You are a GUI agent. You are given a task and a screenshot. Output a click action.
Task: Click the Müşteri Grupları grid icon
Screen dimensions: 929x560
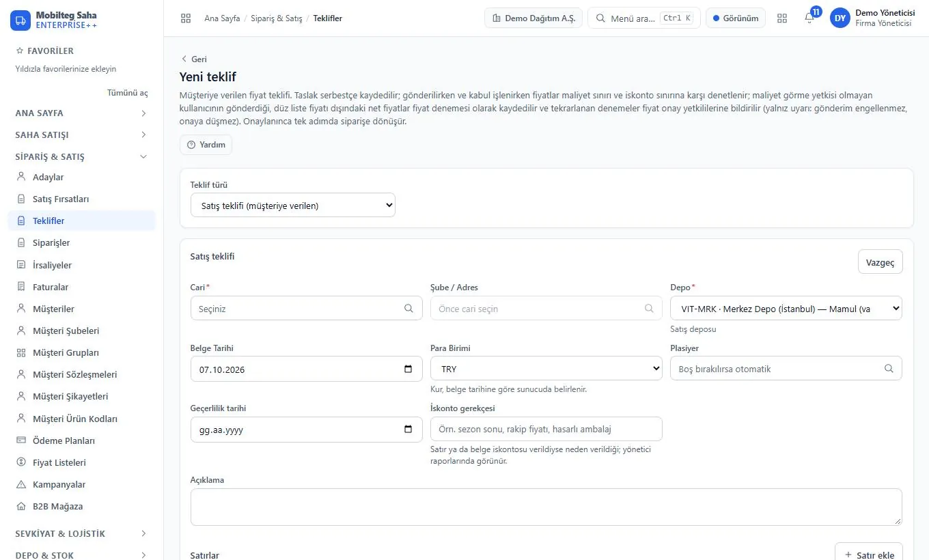(20, 352)
